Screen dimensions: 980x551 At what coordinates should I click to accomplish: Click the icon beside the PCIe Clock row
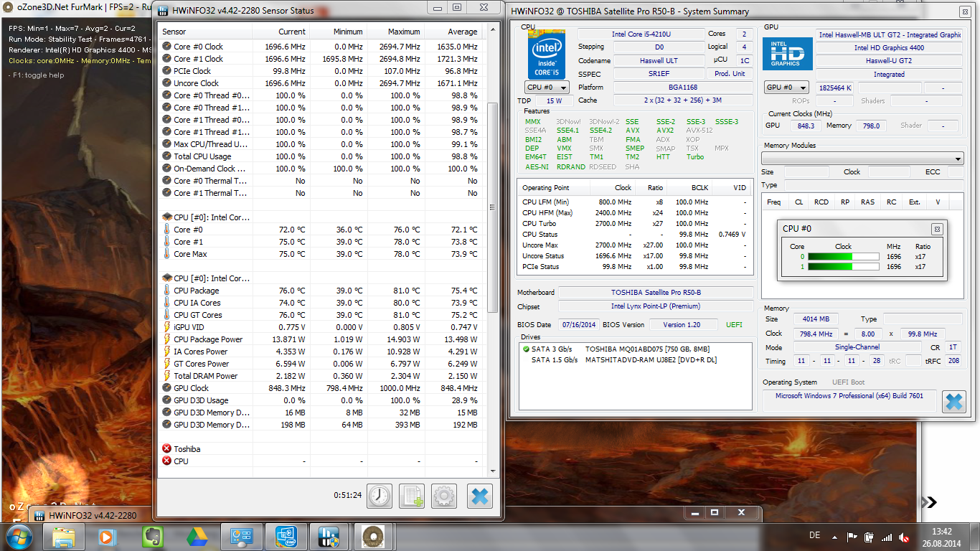[167, 71]
